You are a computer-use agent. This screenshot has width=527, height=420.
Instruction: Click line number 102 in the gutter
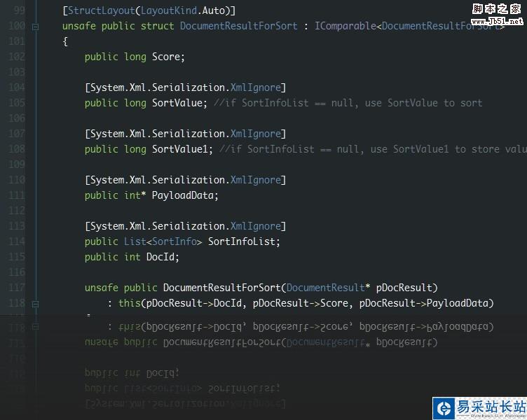pyautogui.click(x=17, y=57)
